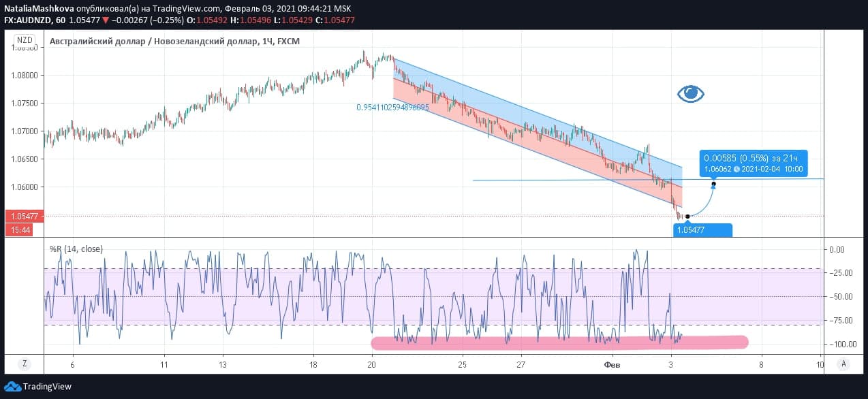The width and height of the screenshot is (868, 399).
Task: Click the FX:AUDNZD symbol label
Action: (28, 20)
